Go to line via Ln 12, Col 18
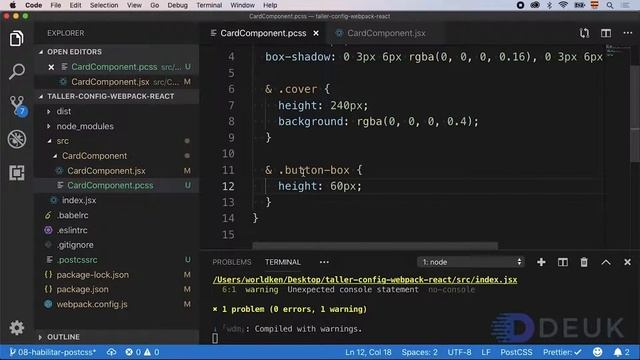 [x=368, y=352]
